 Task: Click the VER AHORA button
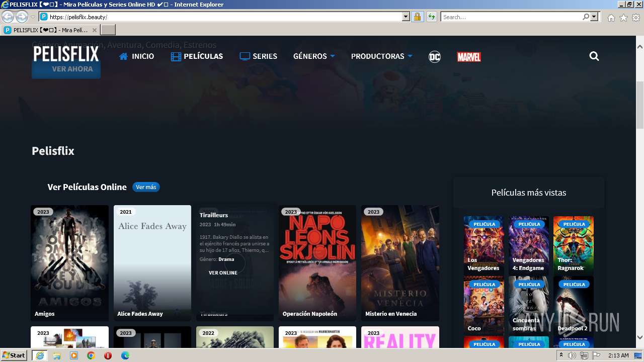(66, 69)
